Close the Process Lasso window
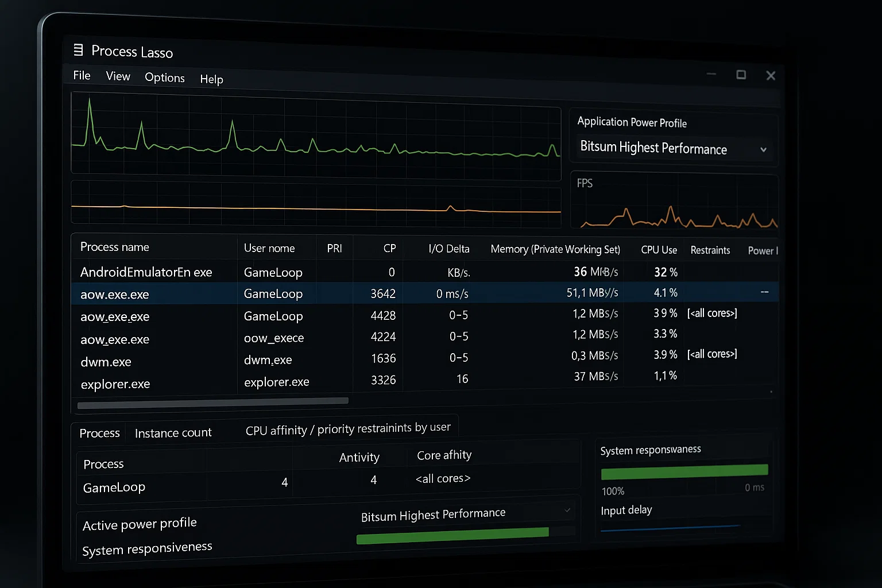 (771, 76)
